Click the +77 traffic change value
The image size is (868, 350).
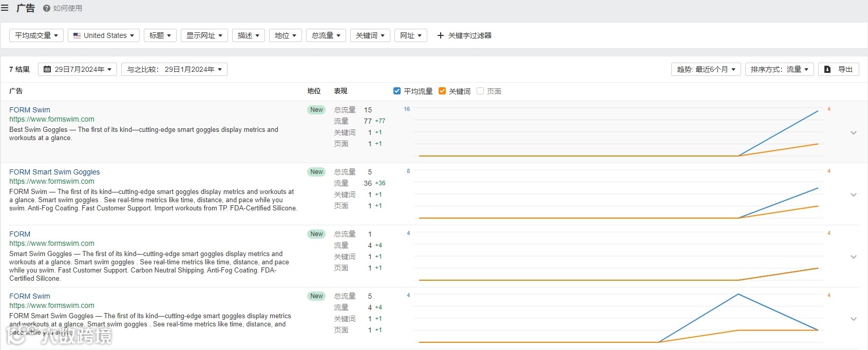(380, 121)
